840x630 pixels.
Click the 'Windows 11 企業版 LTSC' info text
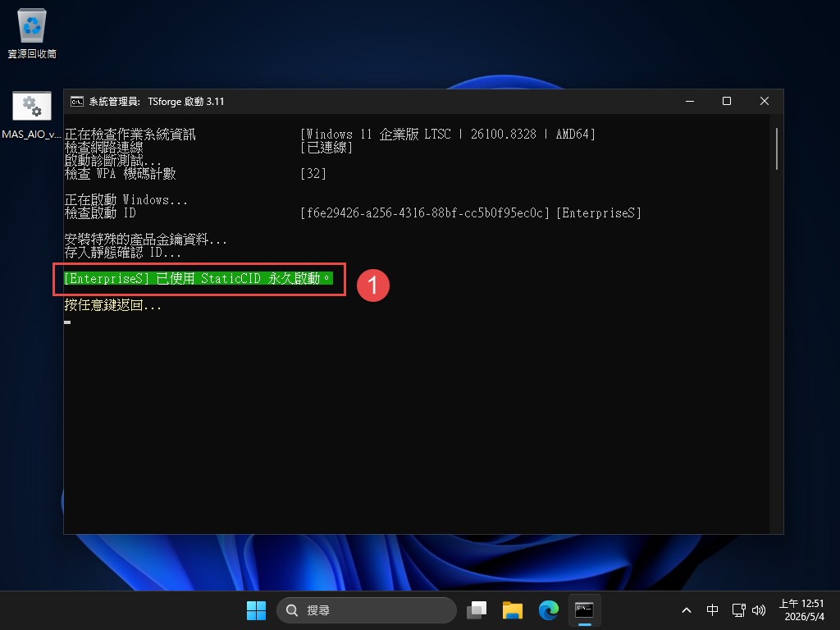pyautogui.click(x=448, y=134)
